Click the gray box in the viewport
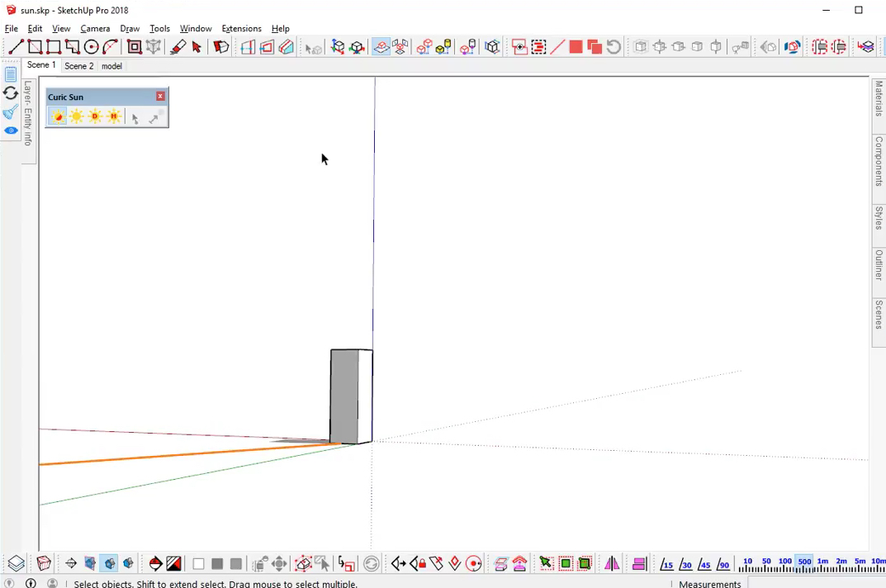This screenshot has width=886, height=588. point(345,396)
